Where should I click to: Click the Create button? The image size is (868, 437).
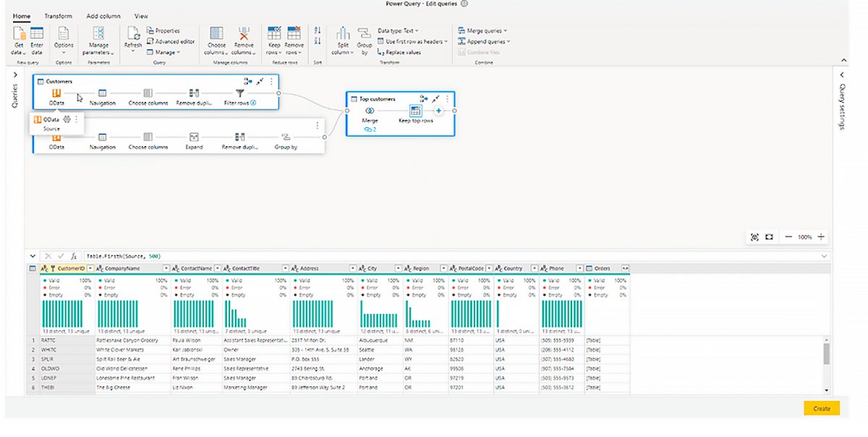[822, 409]
